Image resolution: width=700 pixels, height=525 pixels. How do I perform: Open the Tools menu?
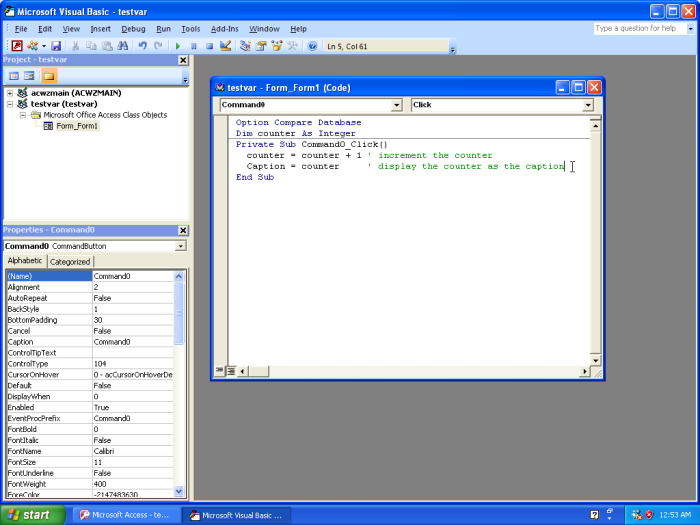click(x=191, y=29)
